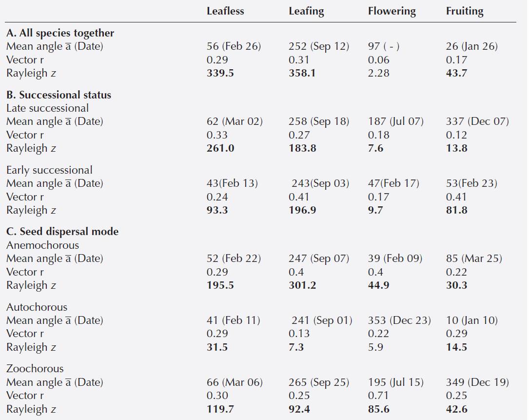Click the Zoochorous subgroup label

click(x=35, y=369)
